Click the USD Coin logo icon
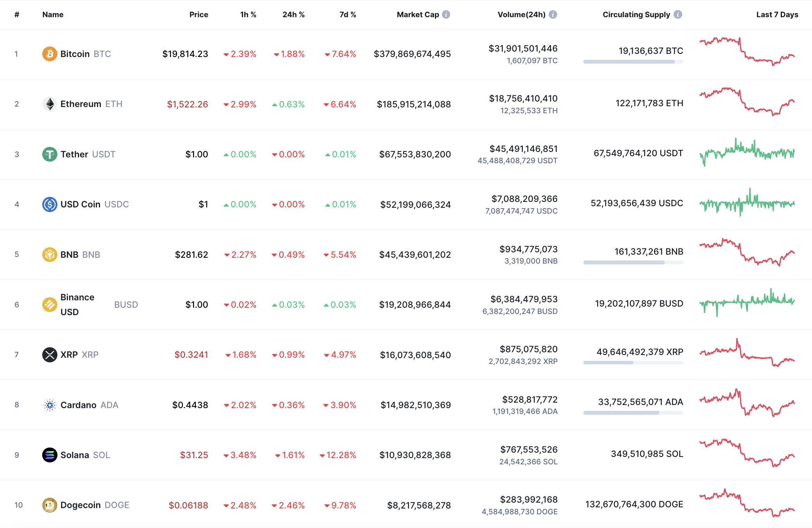Image resolution: width=812 pixels, height=528 pixels. [x=50, y=204]
